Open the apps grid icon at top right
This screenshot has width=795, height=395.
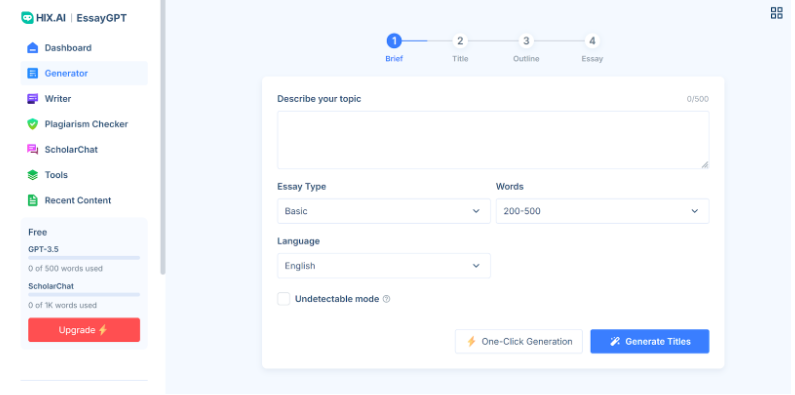(x=776, y=13)
